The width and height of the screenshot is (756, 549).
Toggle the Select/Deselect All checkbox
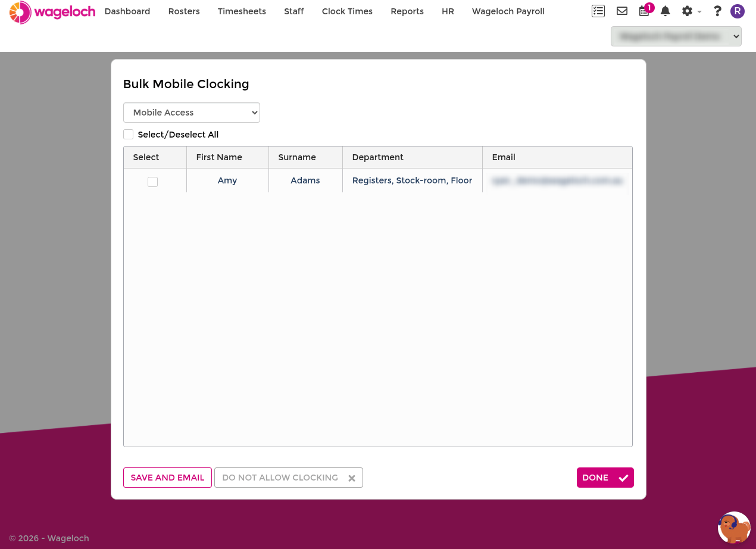click(129, 135)
